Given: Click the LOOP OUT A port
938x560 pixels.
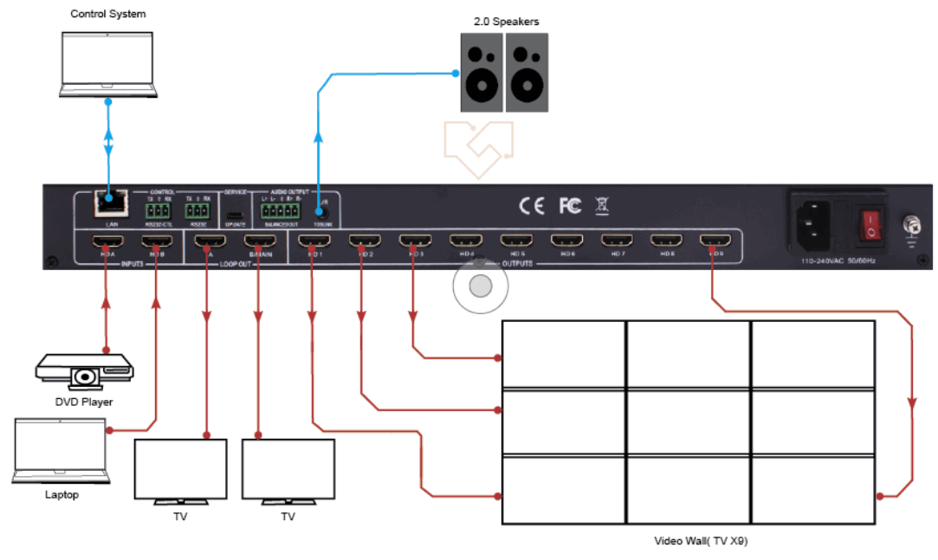Looking at the screenshot, I should coord(208,241).
